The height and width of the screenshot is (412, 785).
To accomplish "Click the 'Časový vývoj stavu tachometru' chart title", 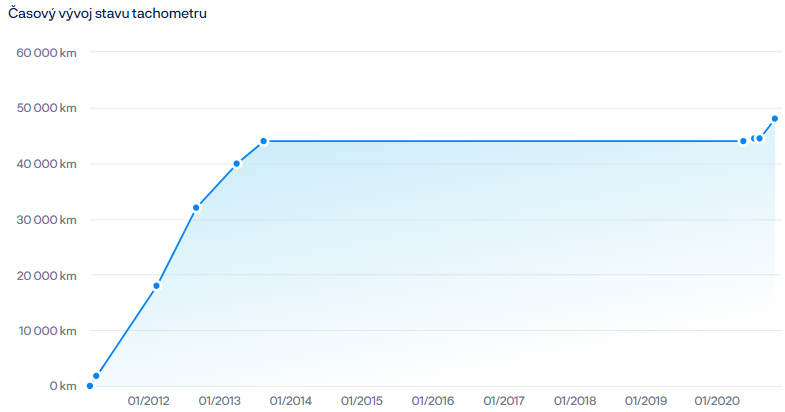I will click(x=108, y=14).
